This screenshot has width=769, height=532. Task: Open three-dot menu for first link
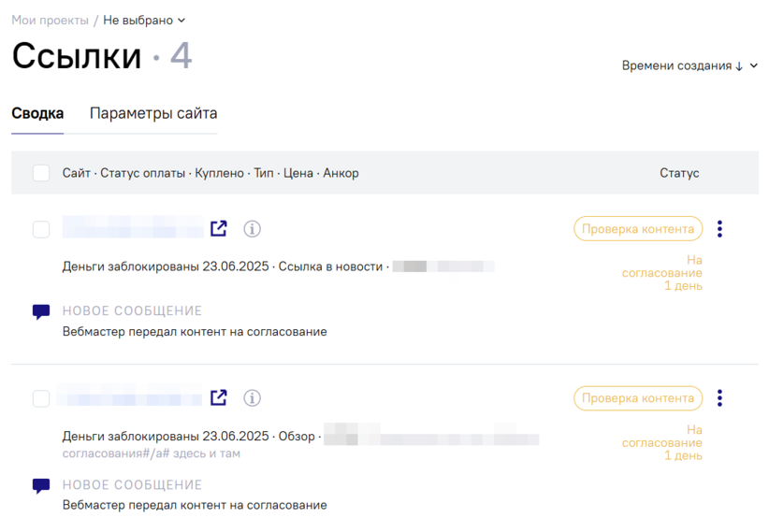[719, 229]
